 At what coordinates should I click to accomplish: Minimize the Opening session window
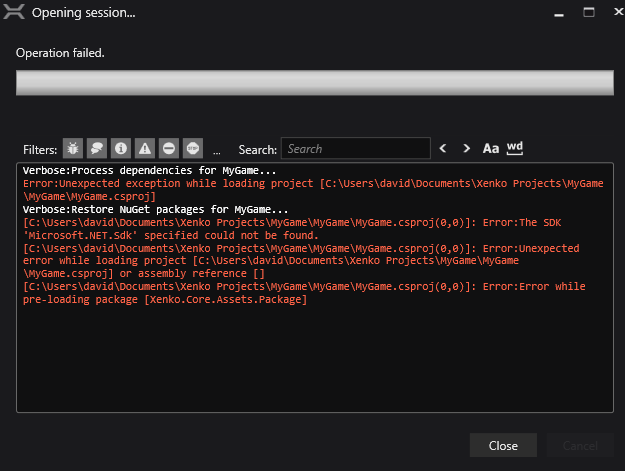pos(559,13)
